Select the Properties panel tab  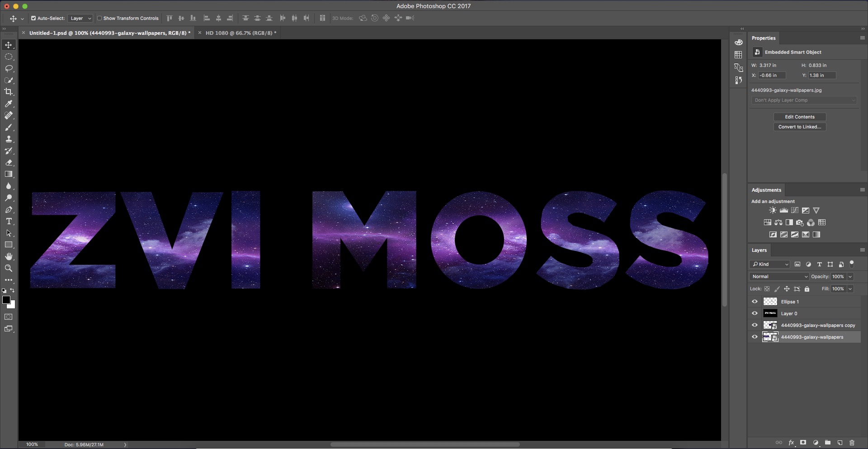[x=764, y=38]
